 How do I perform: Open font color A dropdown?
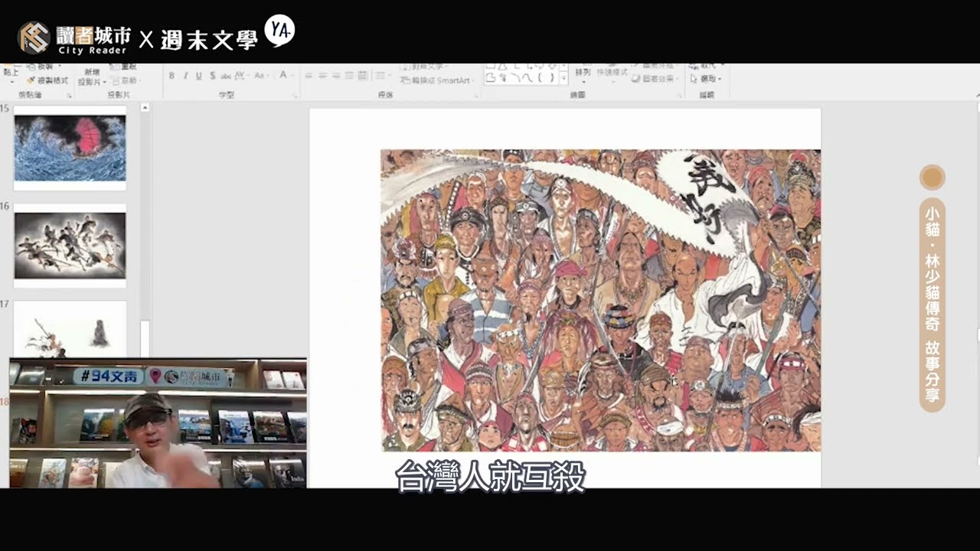(285, 76)
